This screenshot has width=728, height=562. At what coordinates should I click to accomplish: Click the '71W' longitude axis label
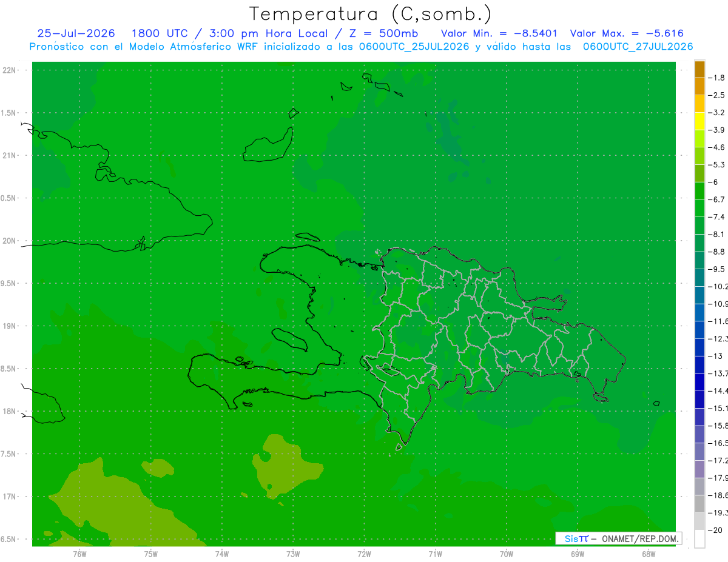pyautogui.click(x=435, y=554)
